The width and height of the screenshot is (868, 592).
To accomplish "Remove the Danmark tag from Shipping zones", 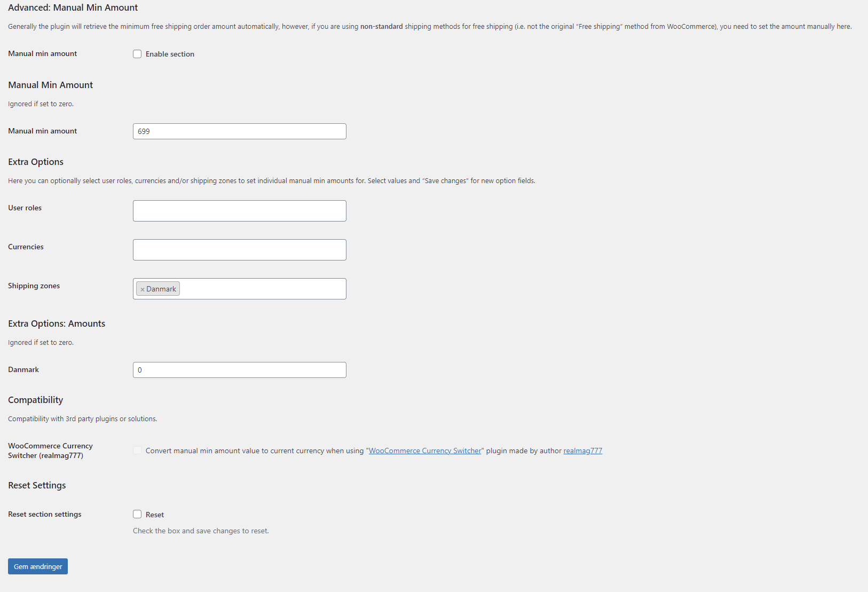I will point(143,289).
